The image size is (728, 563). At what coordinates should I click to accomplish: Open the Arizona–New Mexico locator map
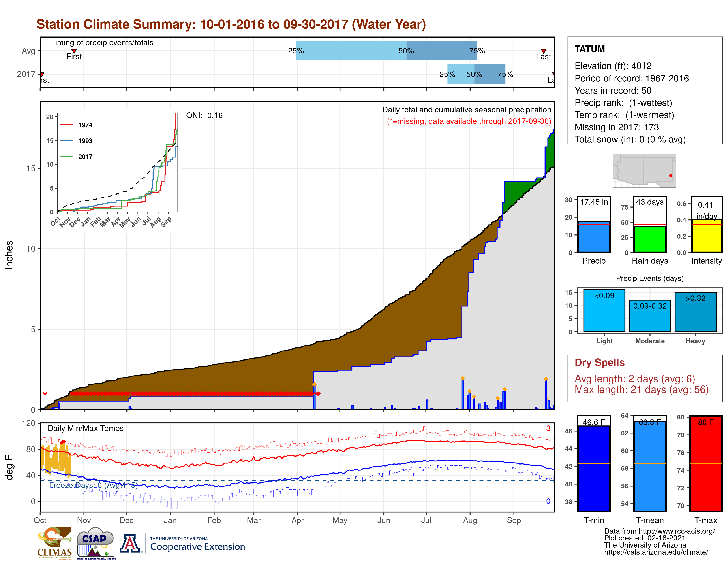[644, 170]
